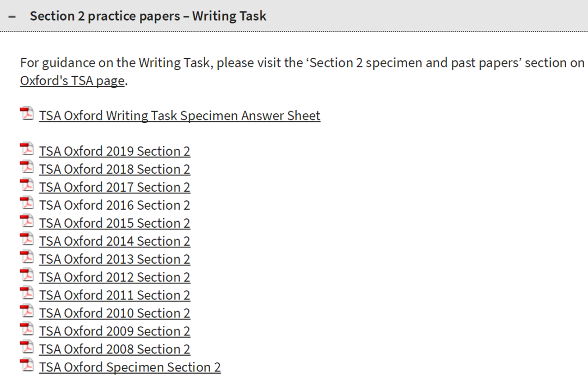
Task: Open TSA Oxford 2018 Section 2 paper
Action: (114, 169)
